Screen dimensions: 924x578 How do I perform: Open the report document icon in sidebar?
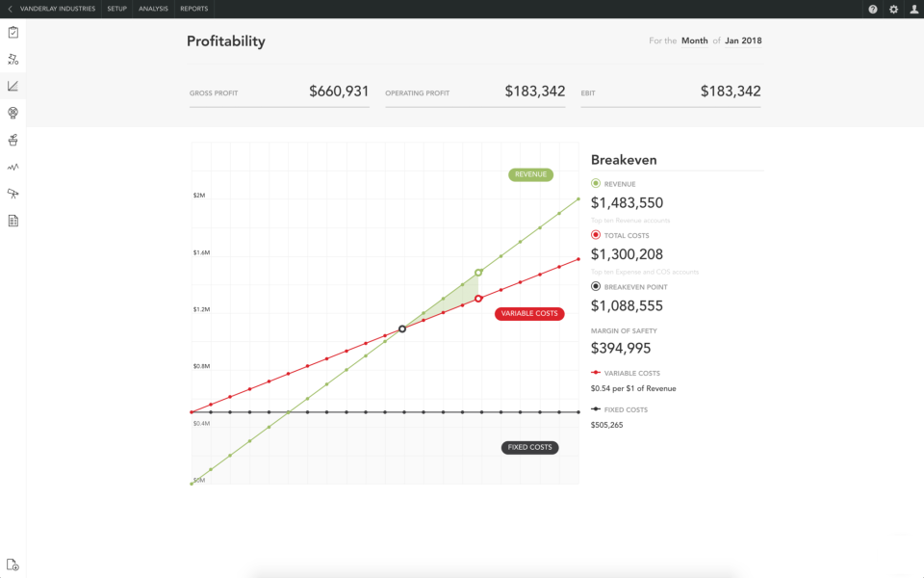[13, 221]
